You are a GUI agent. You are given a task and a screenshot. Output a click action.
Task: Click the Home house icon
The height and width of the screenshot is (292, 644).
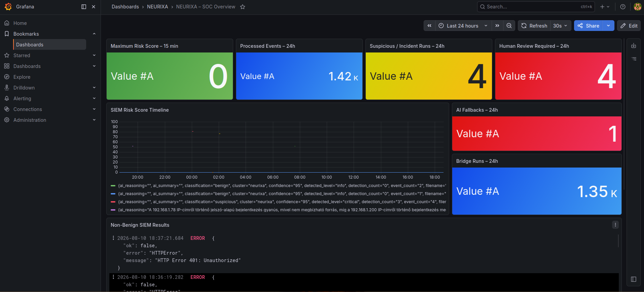[7, 23]
